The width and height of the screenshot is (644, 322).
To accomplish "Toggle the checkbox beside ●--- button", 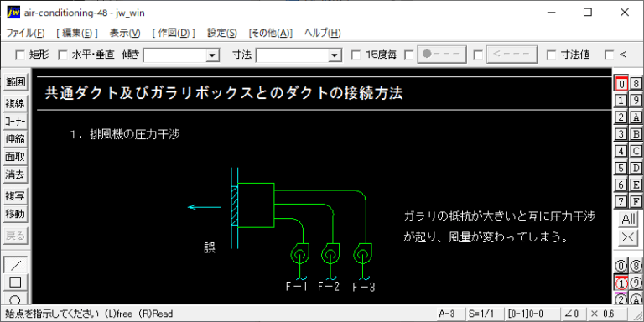I will tap(409, 55).
